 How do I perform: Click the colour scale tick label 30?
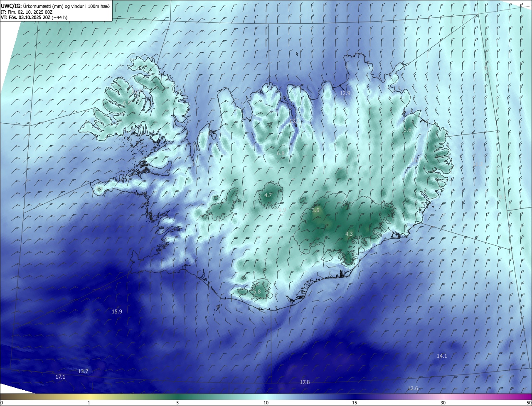443,403
